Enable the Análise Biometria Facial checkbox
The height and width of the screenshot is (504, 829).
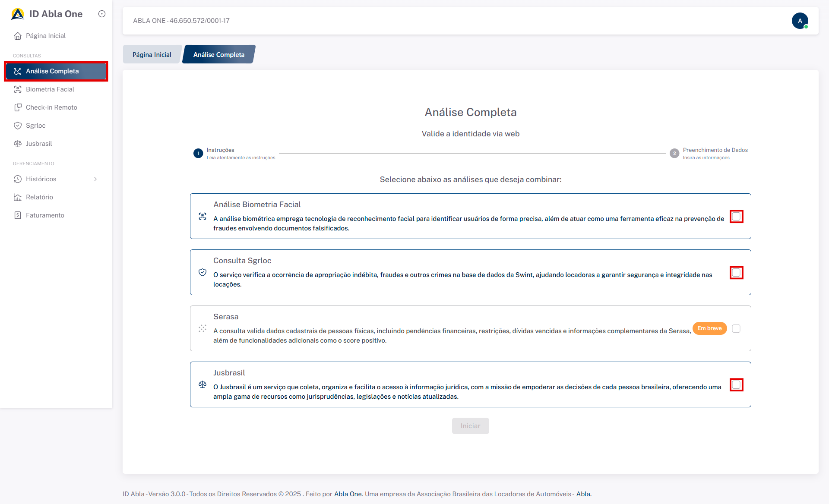(x=736, y=217)
